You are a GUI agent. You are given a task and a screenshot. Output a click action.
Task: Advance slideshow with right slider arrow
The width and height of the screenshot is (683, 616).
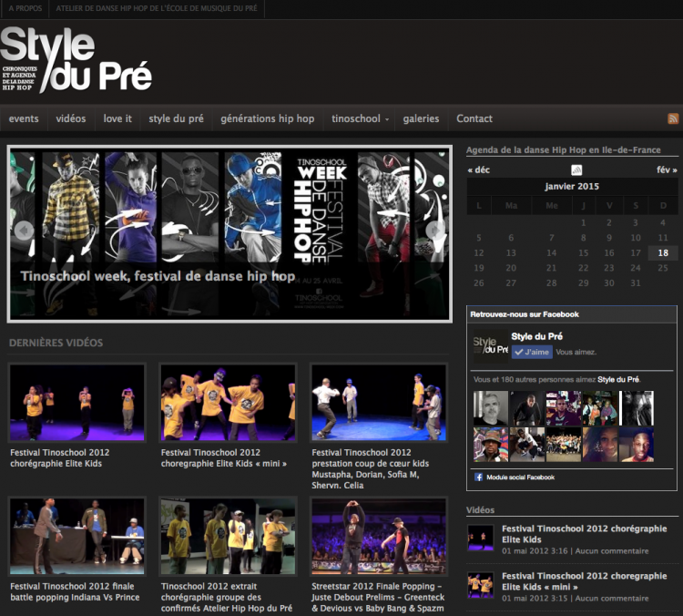(x=435, y=230)
